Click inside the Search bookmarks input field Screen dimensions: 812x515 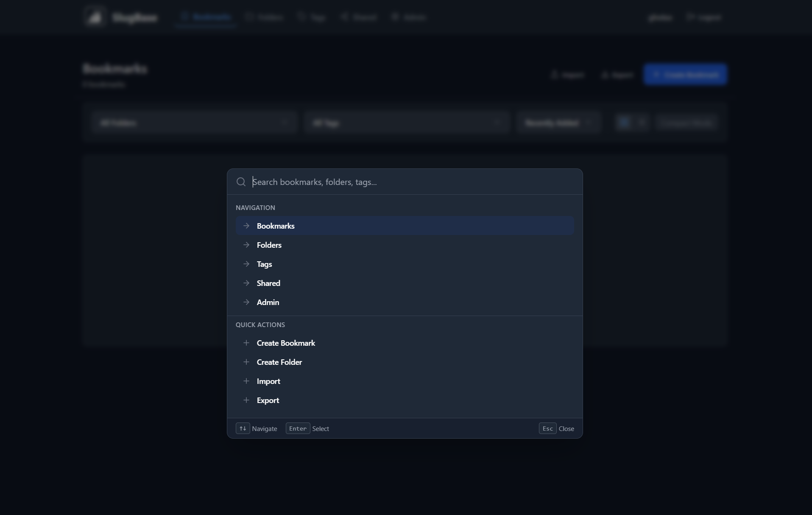(x=382, y=182)
